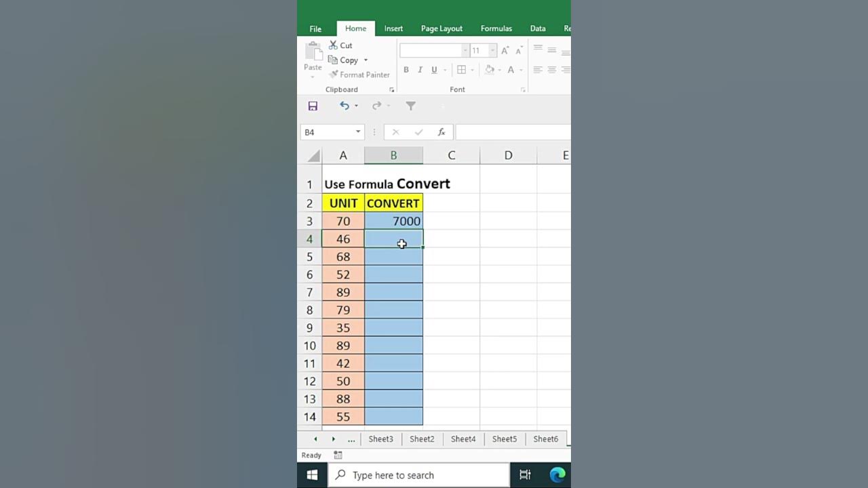Click Select All corner triangle
This screenshot has width=868, height=488.
(313, 156)
